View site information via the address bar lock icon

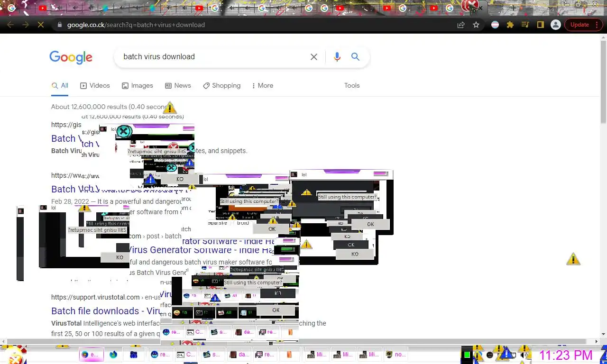(x=59, y=25)
